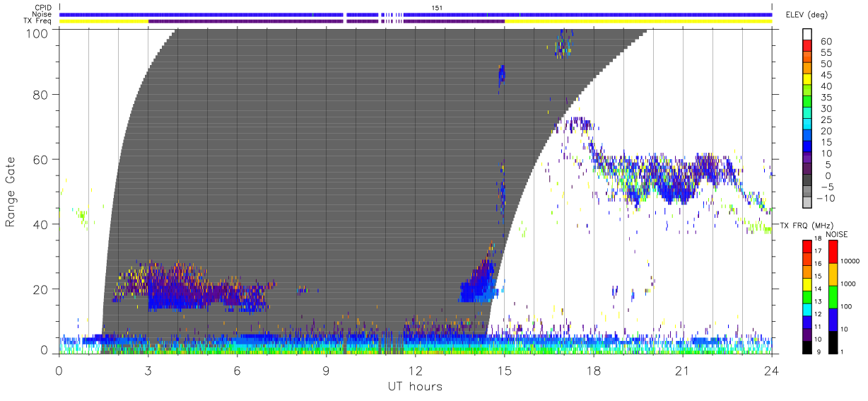Click the 'TX Freq' row label
Screen dimensions: 868x401
[39, 21]
